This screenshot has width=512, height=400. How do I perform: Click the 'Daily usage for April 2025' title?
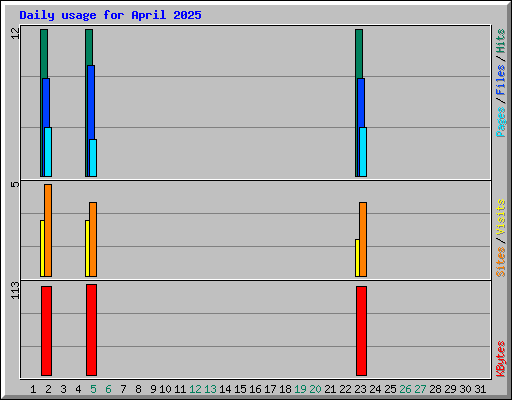pos(110,15)
